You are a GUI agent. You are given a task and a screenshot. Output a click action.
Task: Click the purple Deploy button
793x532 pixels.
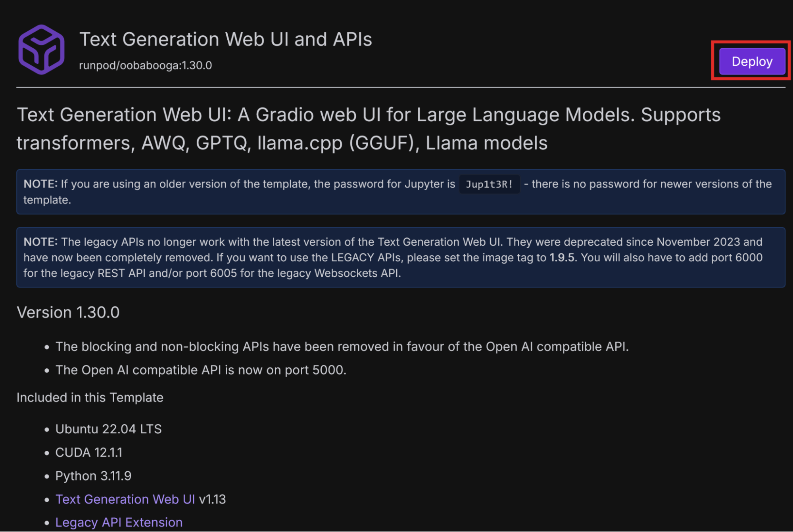pyautogui.click(x=752, y=61)
